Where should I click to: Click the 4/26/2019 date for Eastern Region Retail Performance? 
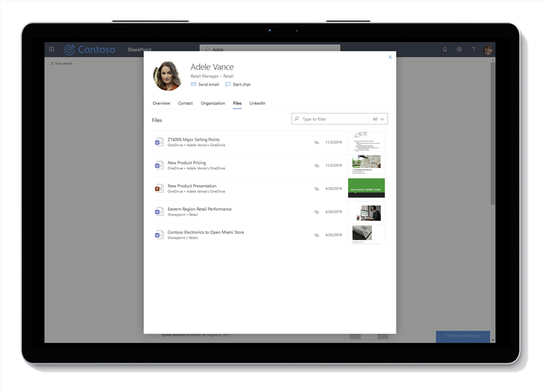point(334,212)
